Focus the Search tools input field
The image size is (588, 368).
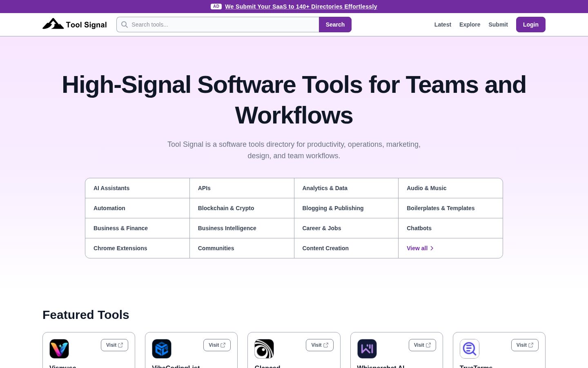(x=218, y=25)
